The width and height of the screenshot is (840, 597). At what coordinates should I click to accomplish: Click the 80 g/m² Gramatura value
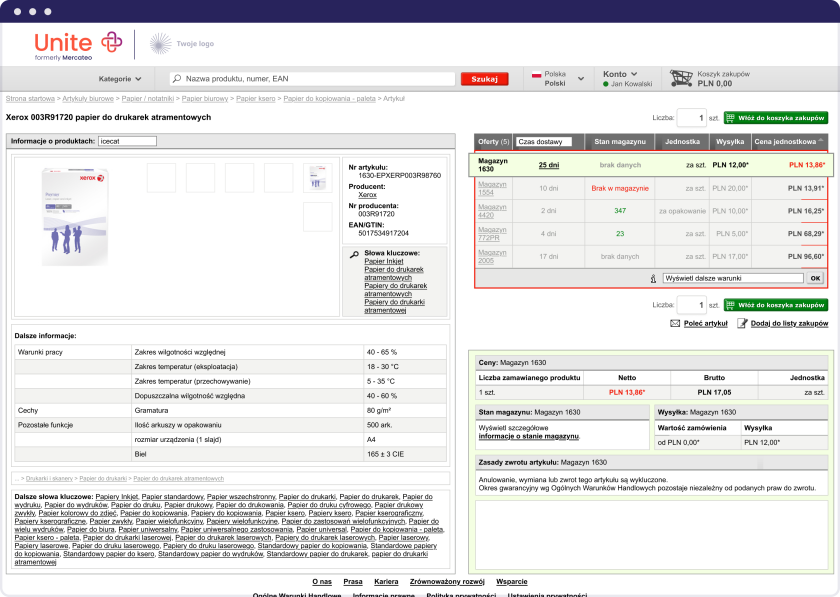[x=379, y=411]
